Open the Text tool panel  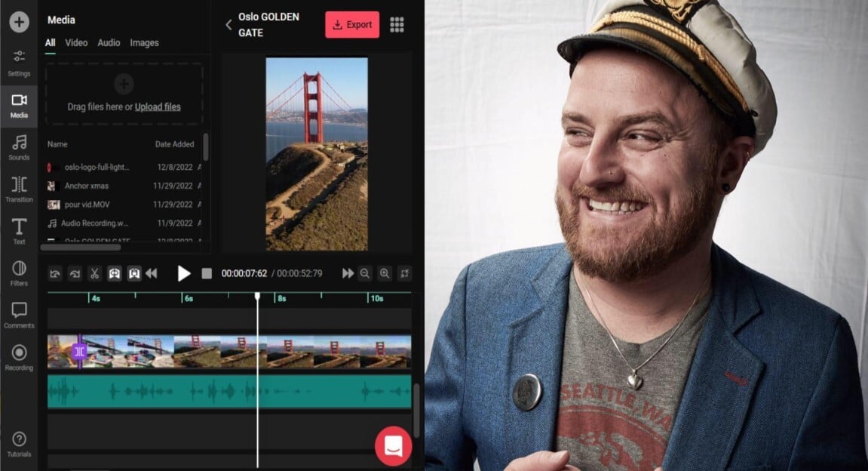(x=19, y=229)
